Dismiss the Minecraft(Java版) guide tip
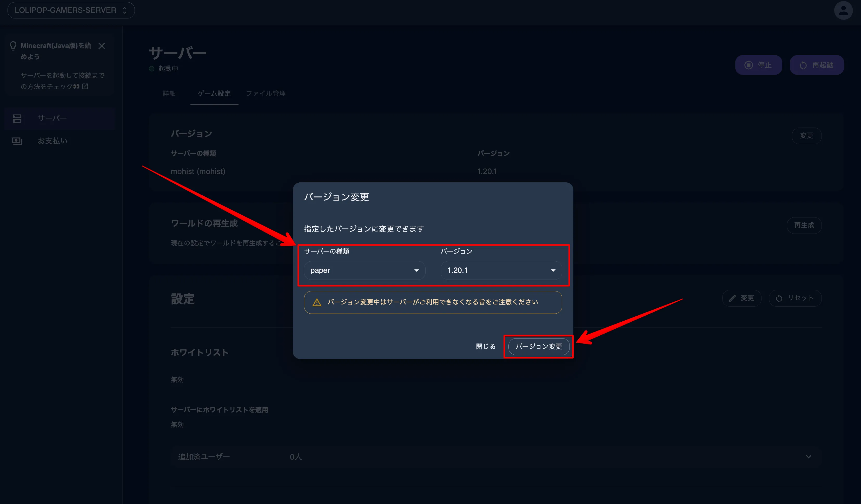The height and width of the screenshot is (504, 861). pyautogui.click(x=102, y=46)
